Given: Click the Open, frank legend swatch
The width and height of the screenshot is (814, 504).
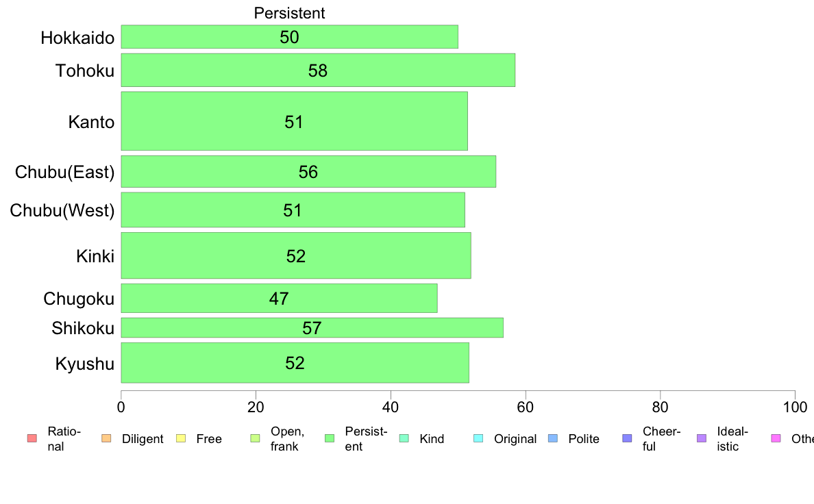Looking at the screenshot, I should [x=255, y=438].
